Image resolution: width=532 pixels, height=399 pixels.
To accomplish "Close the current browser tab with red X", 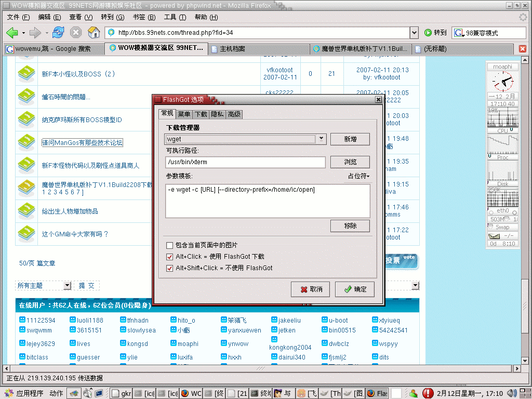I will click(523, 49).
